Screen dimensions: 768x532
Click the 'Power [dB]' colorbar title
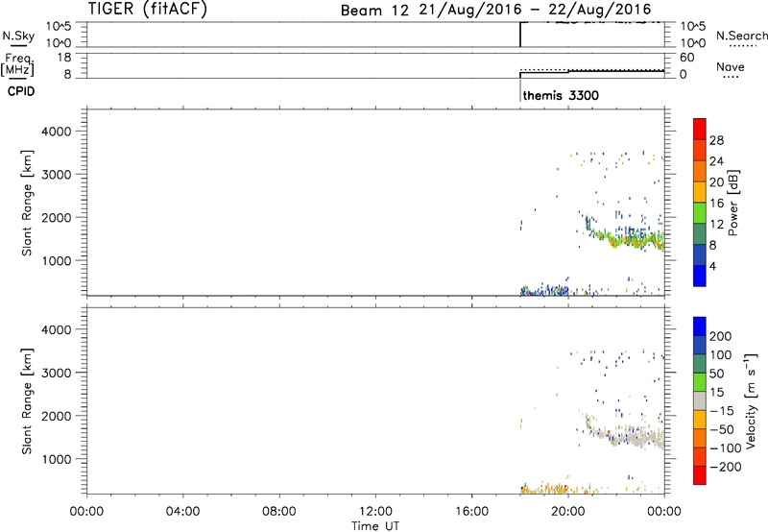(732, 203)
